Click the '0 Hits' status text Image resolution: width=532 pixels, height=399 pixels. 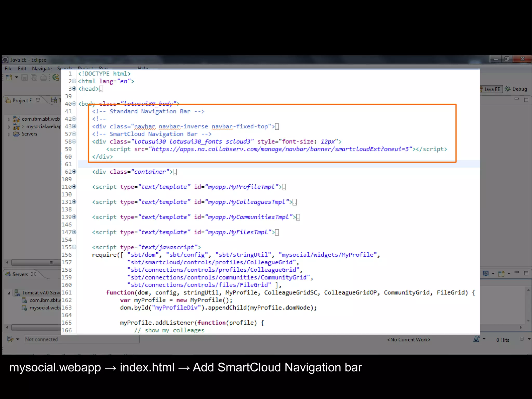point(503,340)
